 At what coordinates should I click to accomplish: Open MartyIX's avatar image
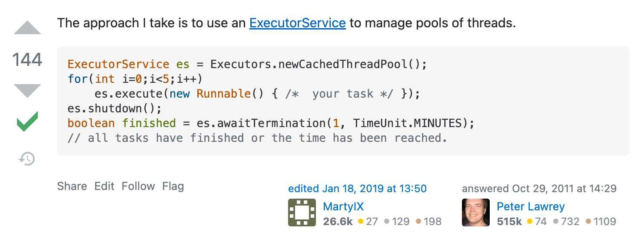(x=302, y=213)
